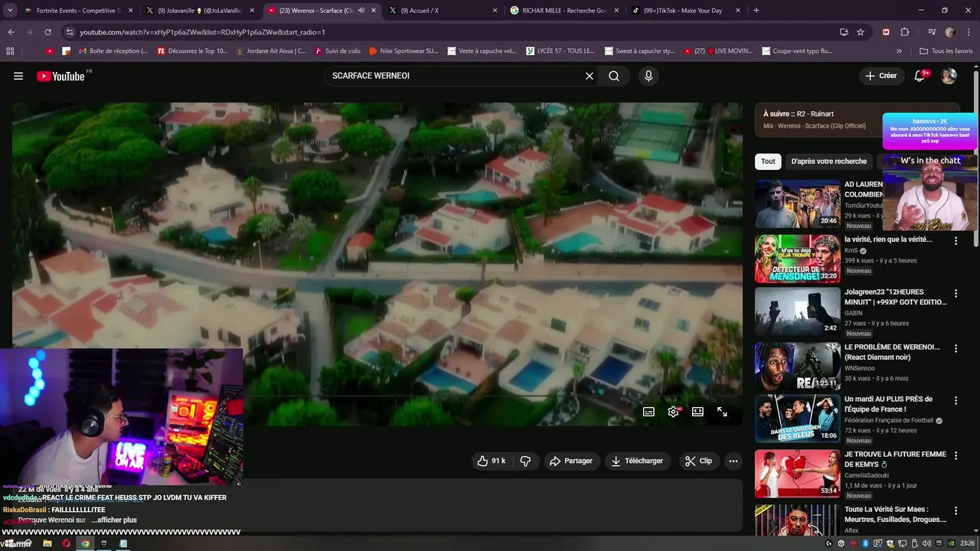Start voice search with the microphone
This screenshot has height=551, width=980.
coord(648,76)
